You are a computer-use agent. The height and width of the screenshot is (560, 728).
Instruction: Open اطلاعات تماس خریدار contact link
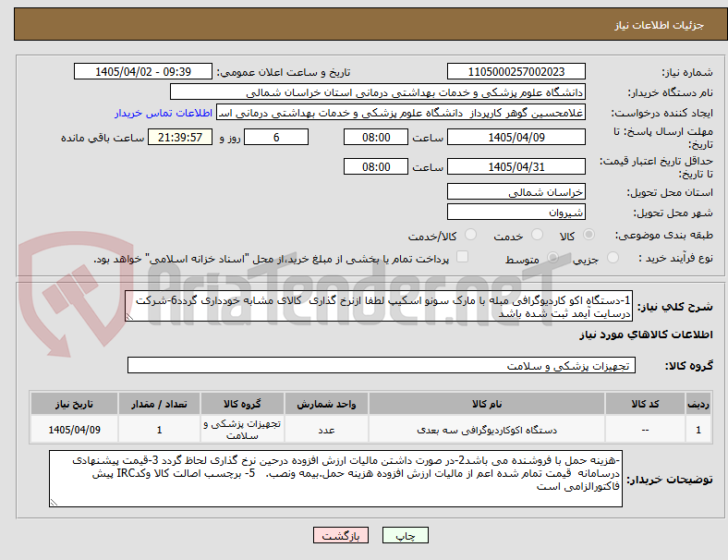tap(164, 113)
